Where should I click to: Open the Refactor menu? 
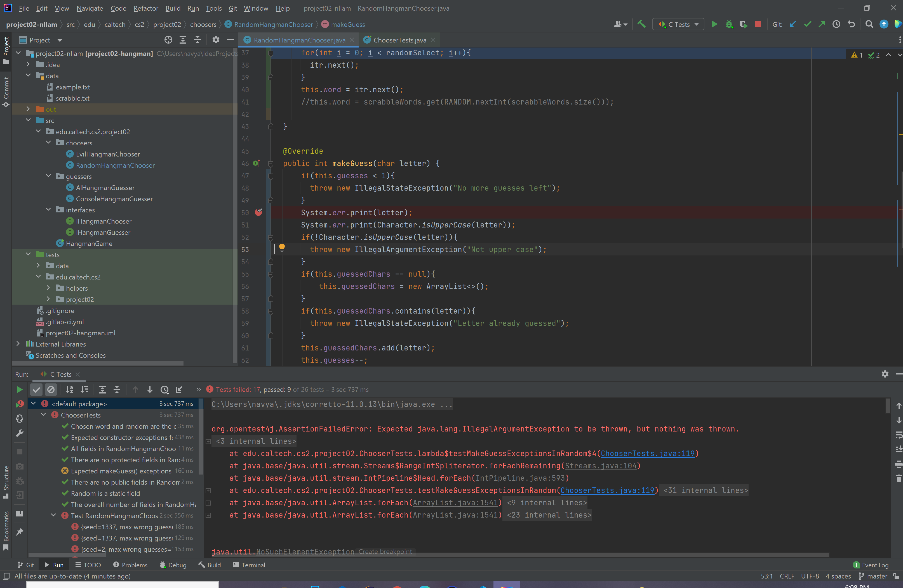(x=146, y=8)
